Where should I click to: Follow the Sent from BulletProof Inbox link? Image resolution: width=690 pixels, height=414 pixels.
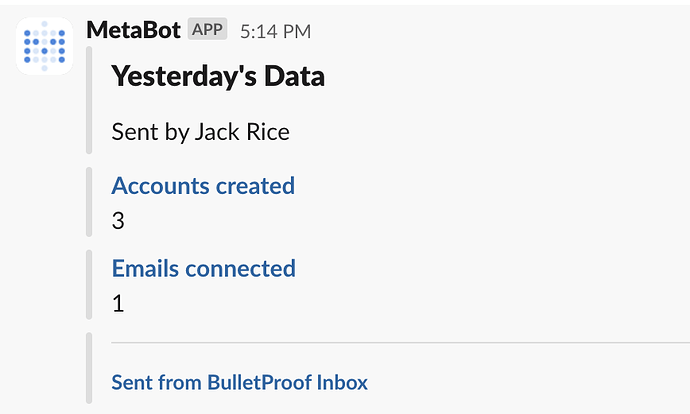pos(239,382)
